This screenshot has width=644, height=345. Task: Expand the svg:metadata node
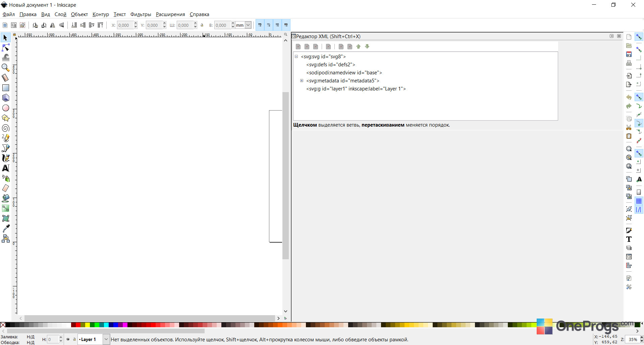coord(302,81)
